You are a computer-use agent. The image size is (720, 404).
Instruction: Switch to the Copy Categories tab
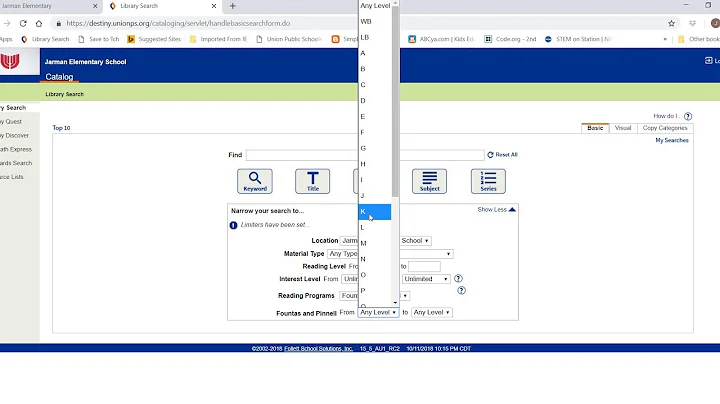(x=665, y=128)
